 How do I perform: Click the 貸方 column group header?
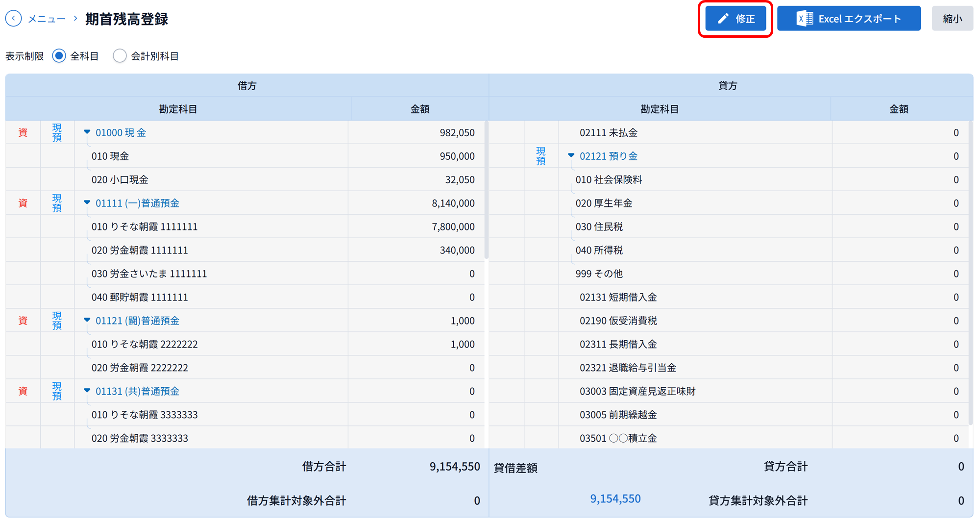pos(731,85)
